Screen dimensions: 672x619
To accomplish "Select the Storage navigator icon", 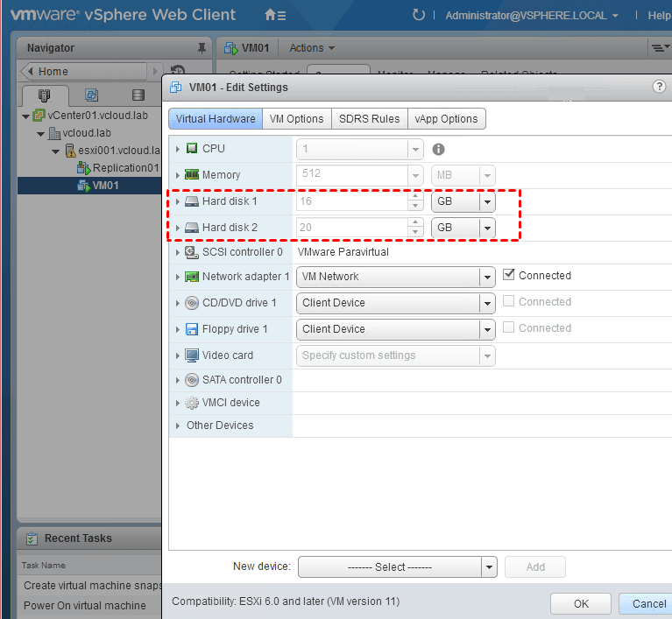I will point(138,95).
